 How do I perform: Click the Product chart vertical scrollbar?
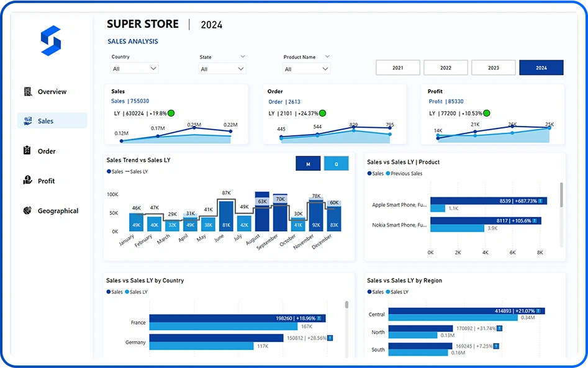[562, 194]
